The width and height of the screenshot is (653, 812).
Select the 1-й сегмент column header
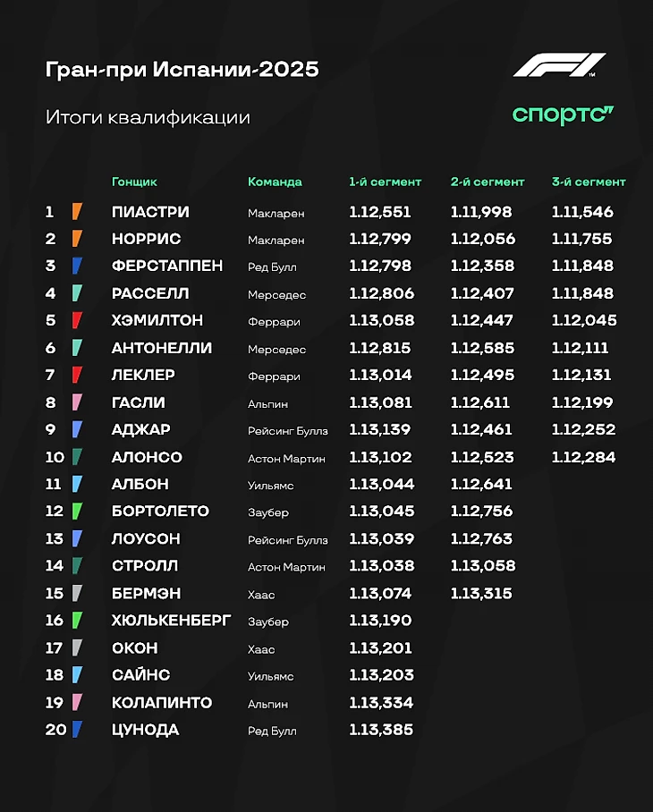click(x=385, y=182)
